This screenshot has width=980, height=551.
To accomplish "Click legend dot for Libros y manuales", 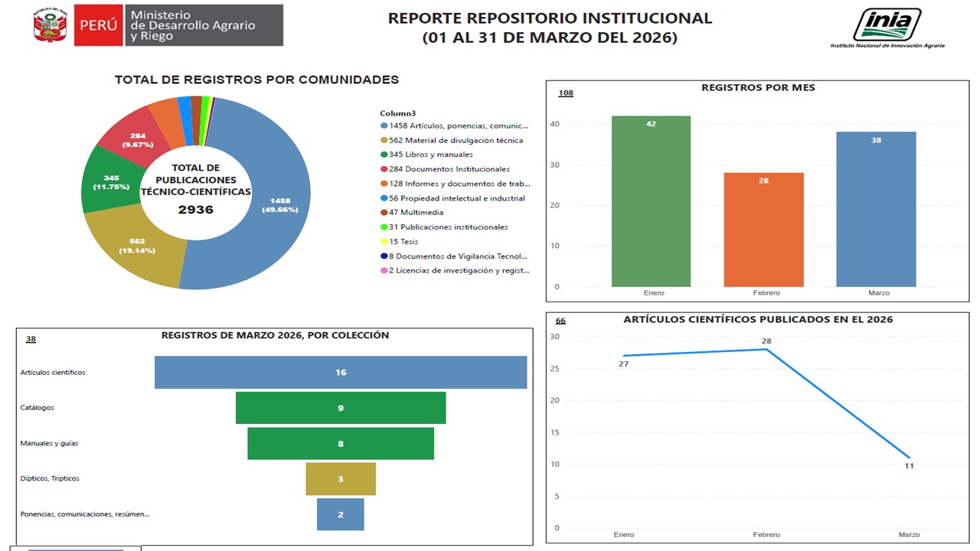I will point(384,155).
